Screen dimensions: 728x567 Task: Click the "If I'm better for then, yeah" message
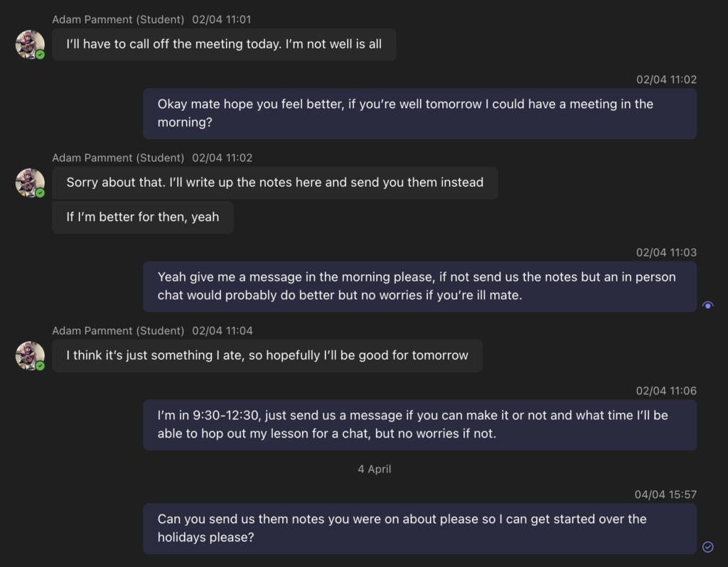pos(143,217)
